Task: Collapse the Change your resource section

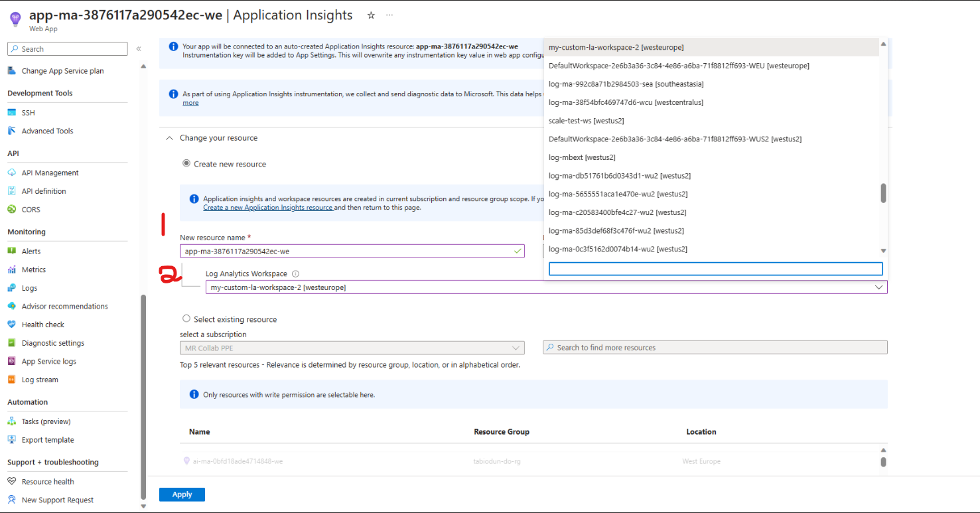Action: tap(169, 137)
